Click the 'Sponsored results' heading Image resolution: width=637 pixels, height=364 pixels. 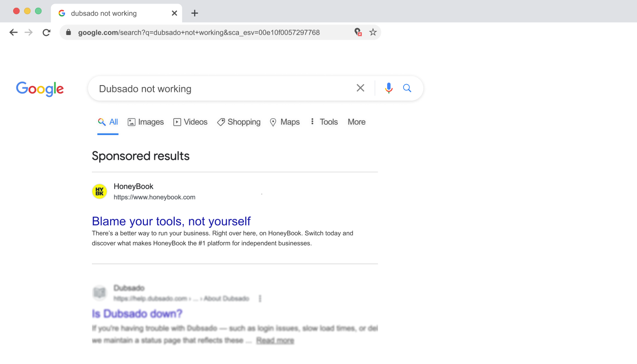tap(141, 156)
